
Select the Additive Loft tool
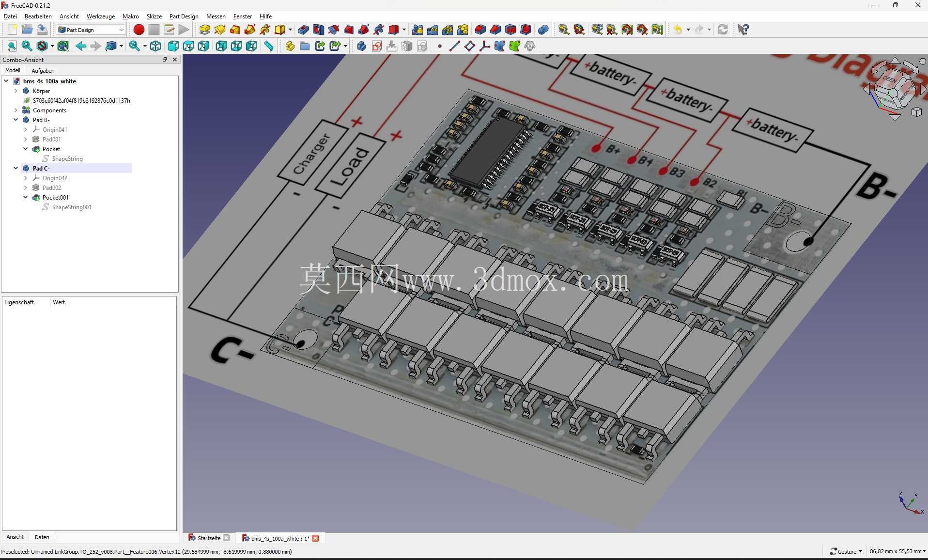(235, 30)
